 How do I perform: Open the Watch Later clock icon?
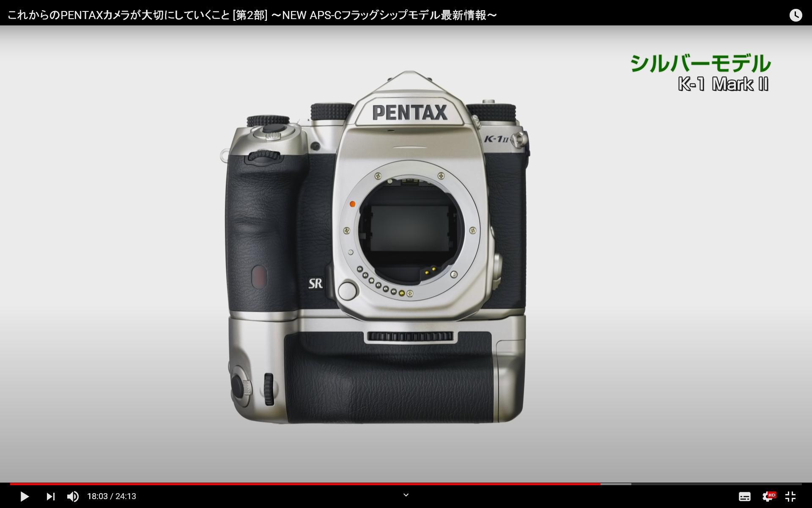tap(796, 15)
